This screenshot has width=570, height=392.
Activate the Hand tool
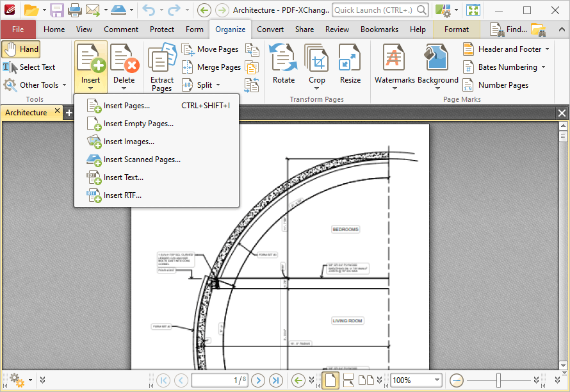(21, 49)
